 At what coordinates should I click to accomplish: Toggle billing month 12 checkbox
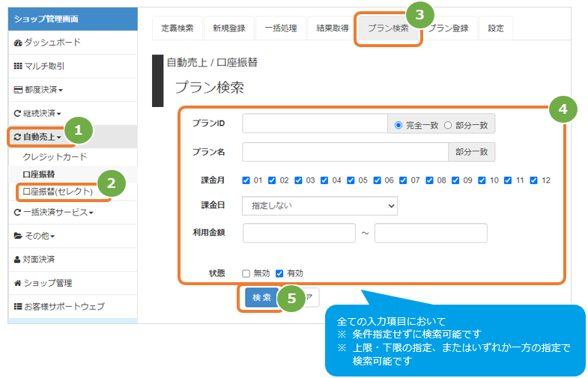point(533,180)
